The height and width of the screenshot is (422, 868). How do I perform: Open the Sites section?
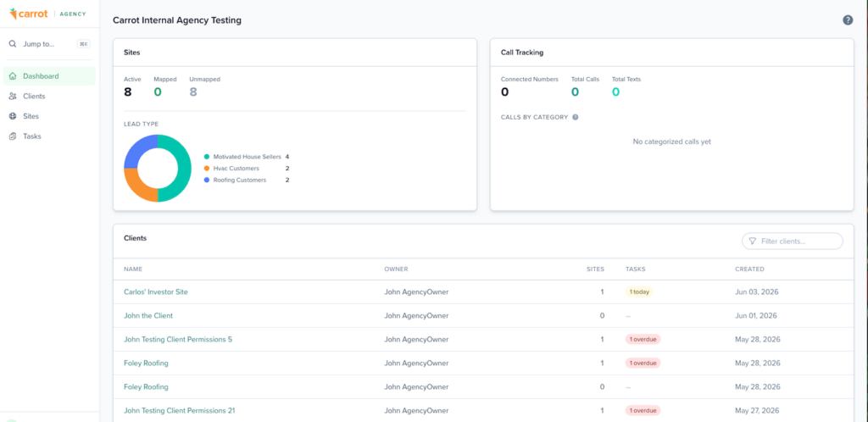pyautogui.click(x=49, y=116)
